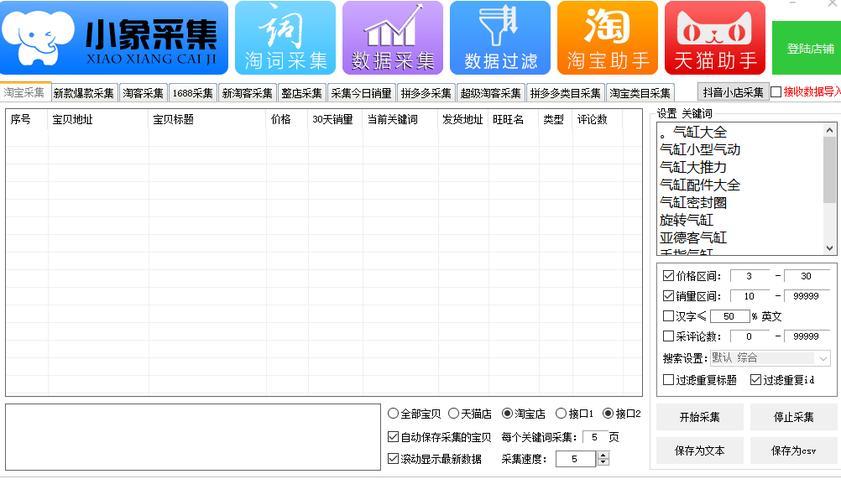The width and height of the screenshot is (841, 500).
Task: Enable the 采评论数 checkbox
Action: (x=668, y=336)
